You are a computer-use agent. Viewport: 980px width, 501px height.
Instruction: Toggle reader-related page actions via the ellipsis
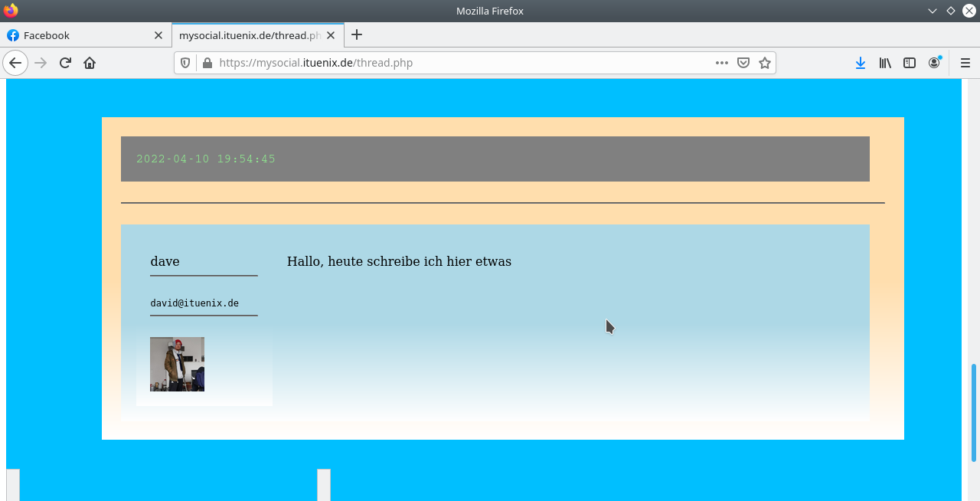coord(720,62)
